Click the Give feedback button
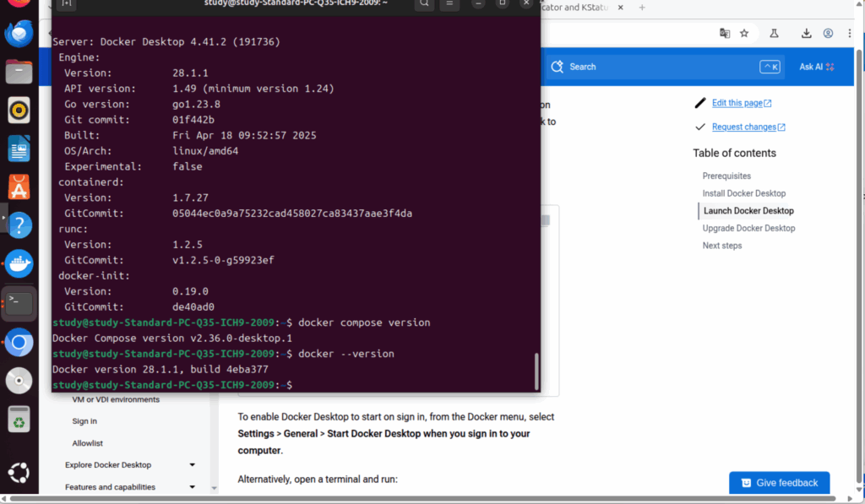865x504 pixels. coord(779,483)
